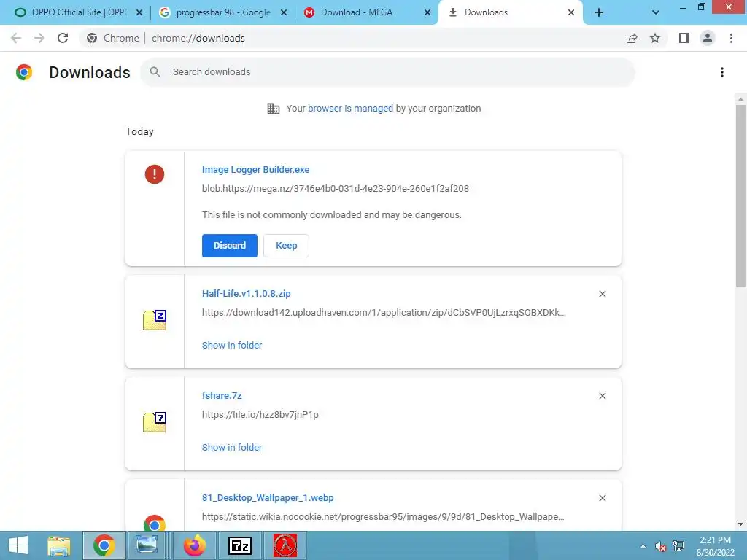Open the Windows Start button
Image resolution: width=747 pixels, height=560 pixels.
[x=18, y=545]
